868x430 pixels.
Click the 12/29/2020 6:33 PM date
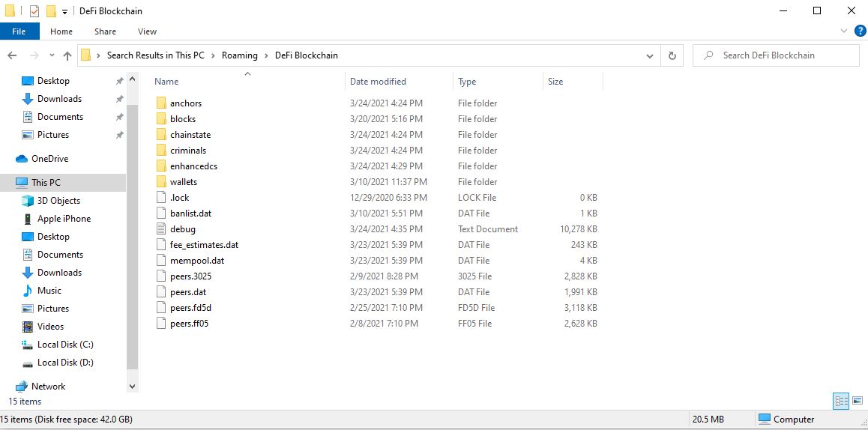click(388, 198)
